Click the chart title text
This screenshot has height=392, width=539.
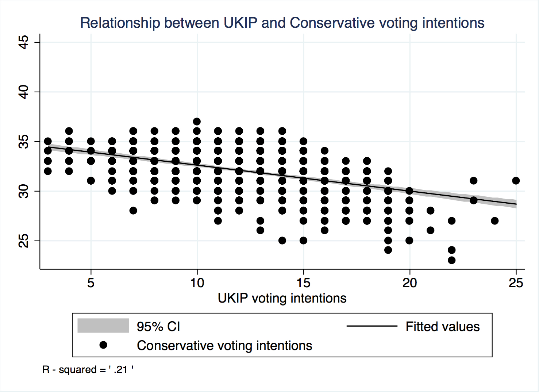pyautogui.click(x=282, y=23)
